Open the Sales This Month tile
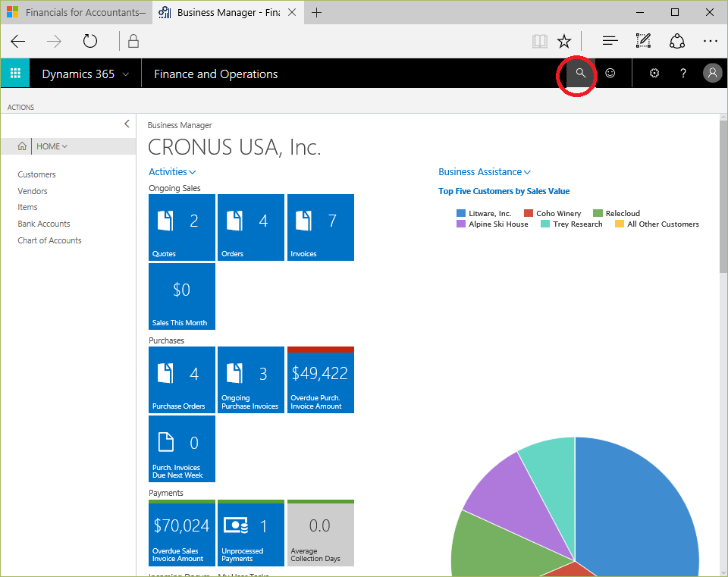 coord(182,296)
